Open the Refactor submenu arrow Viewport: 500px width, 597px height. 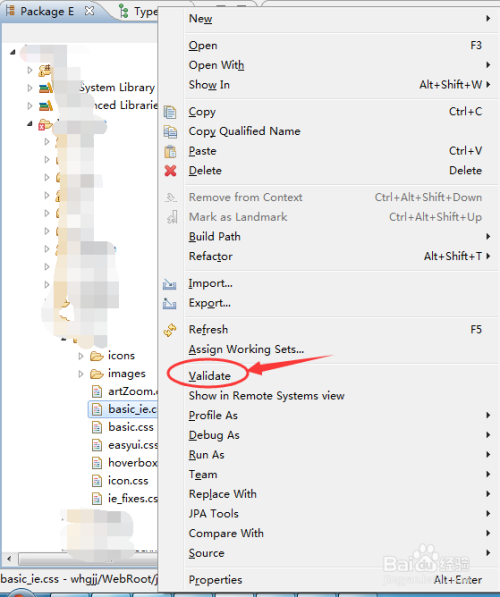click(488, 257)
